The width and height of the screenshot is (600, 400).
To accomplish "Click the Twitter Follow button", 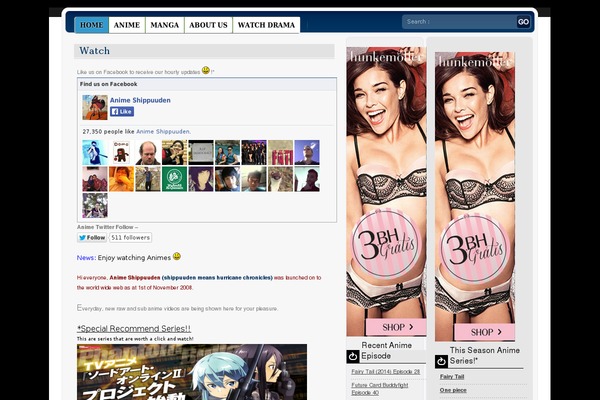I will [92, 238].
